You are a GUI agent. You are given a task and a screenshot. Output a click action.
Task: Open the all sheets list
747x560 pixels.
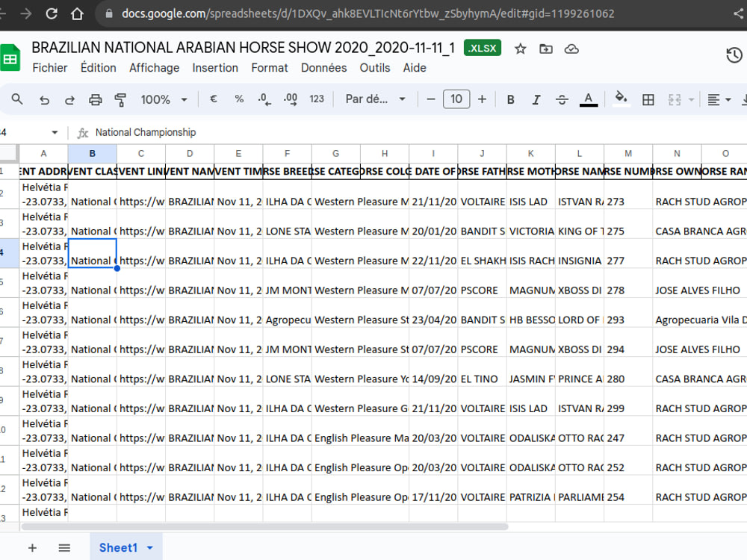click(x=64, y=547)
